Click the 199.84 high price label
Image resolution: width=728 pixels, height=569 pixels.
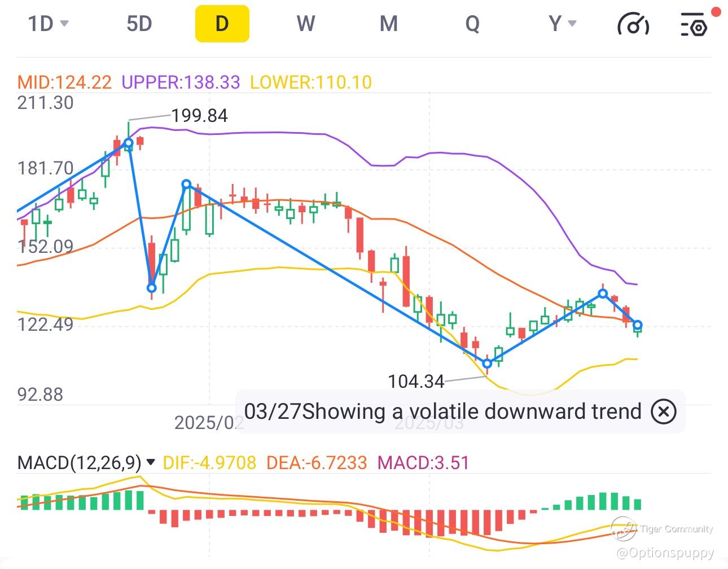tap(200, 116)
